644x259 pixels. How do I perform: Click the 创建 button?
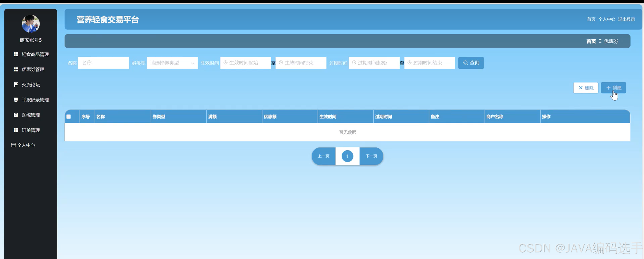[613, 88]
